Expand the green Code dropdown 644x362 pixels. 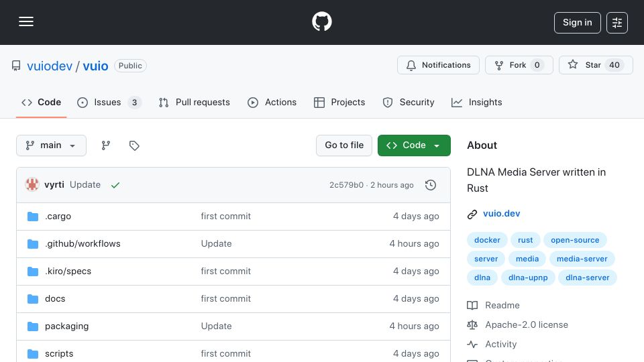point(414,145)
